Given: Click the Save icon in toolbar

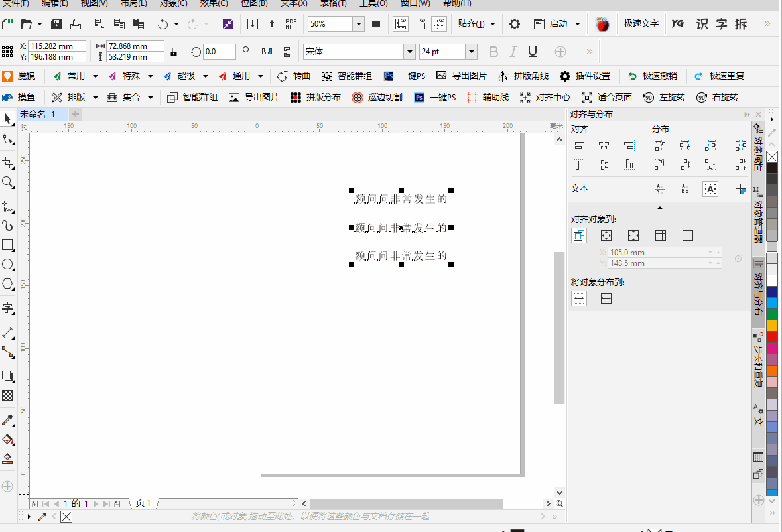Looking at the screenshot, I should click(x=56, y=23).
